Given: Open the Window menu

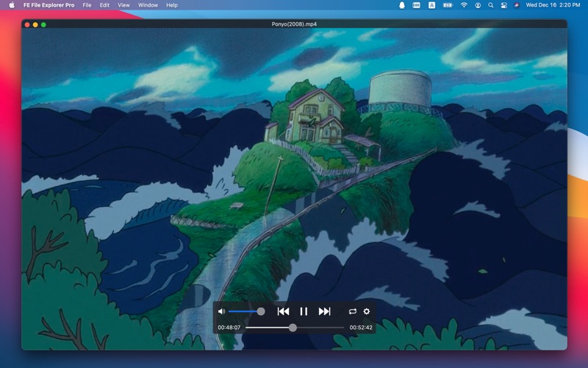Looking at the screenshot, I should coord(148,5).
